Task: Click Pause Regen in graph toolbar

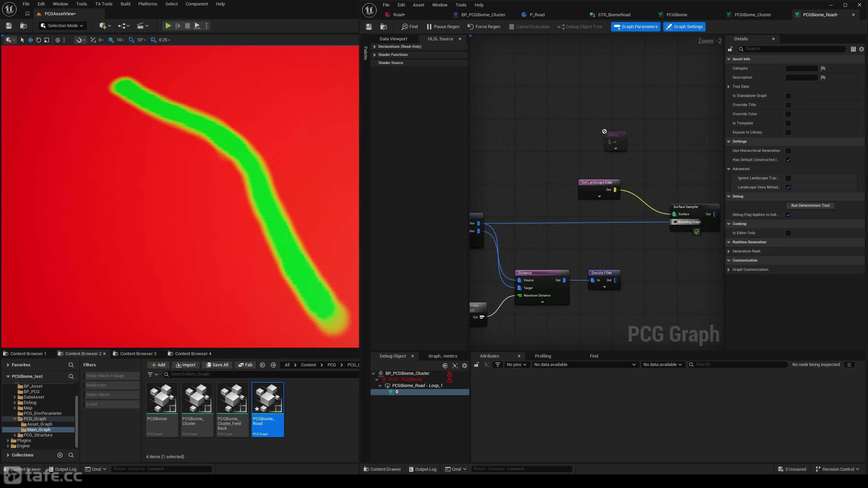Action: 443,27
